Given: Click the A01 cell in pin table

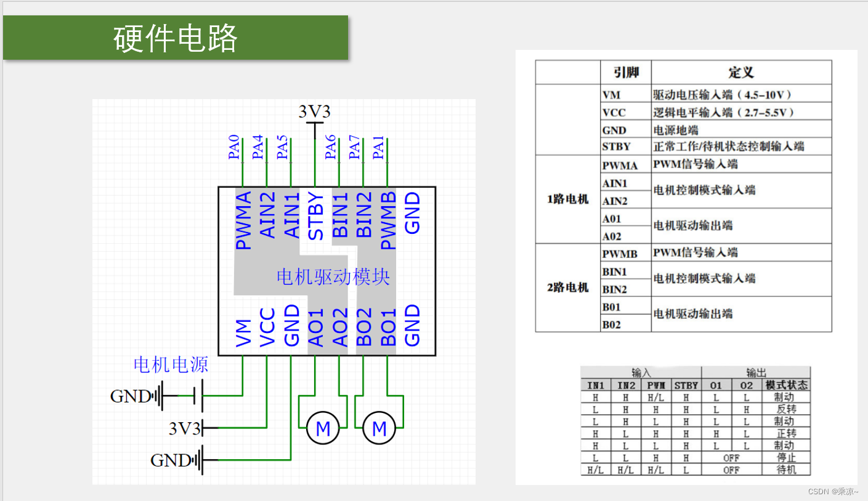Looking at the screenshot, I should 626,218.
